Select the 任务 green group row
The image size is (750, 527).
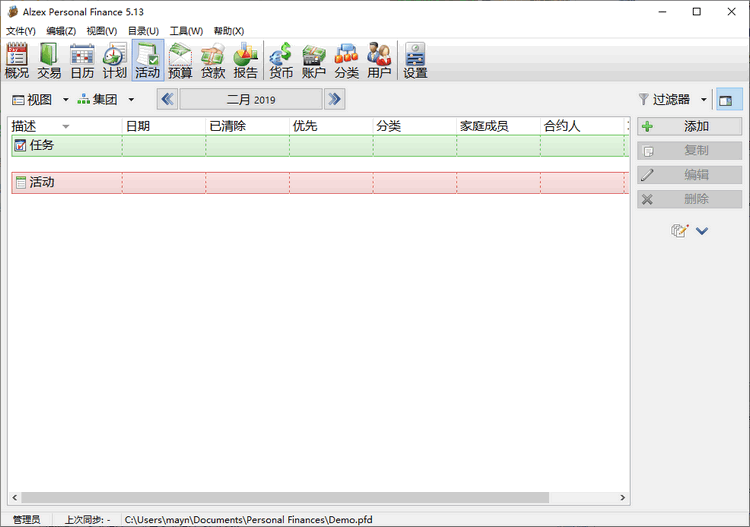click(x=320, y=145)
